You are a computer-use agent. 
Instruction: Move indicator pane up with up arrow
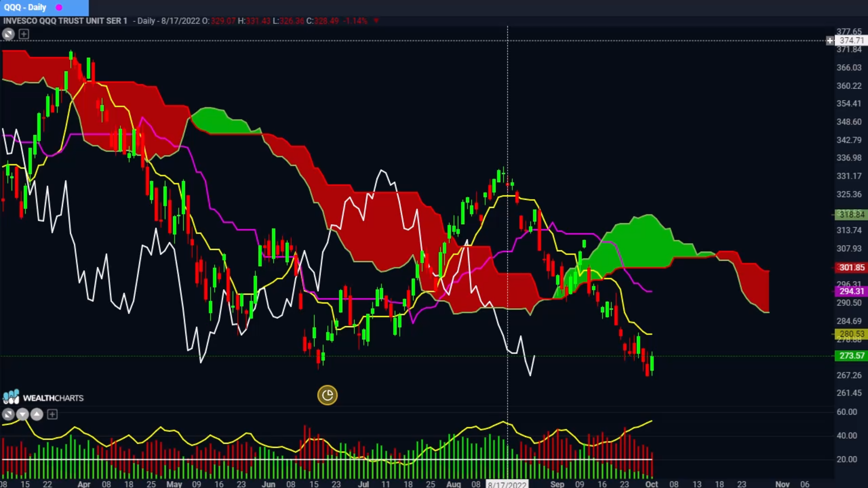(x=37, y=414)
